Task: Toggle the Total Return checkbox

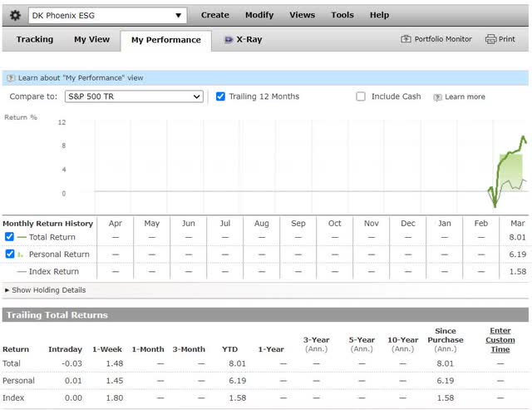Action: tap(9, 236)
